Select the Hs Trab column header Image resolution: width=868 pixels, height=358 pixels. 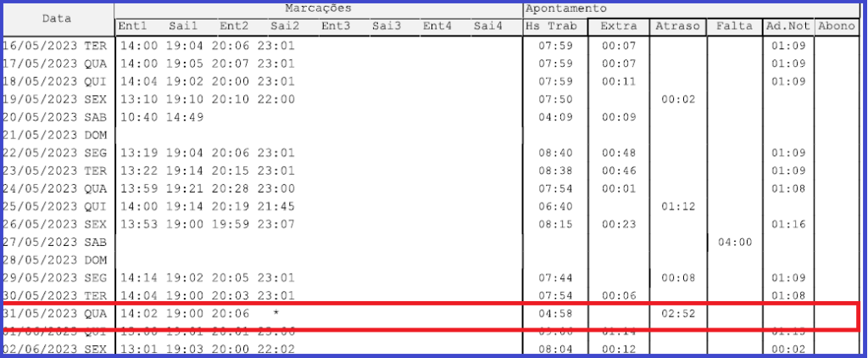pyautogui.click(x=556, y=26)
